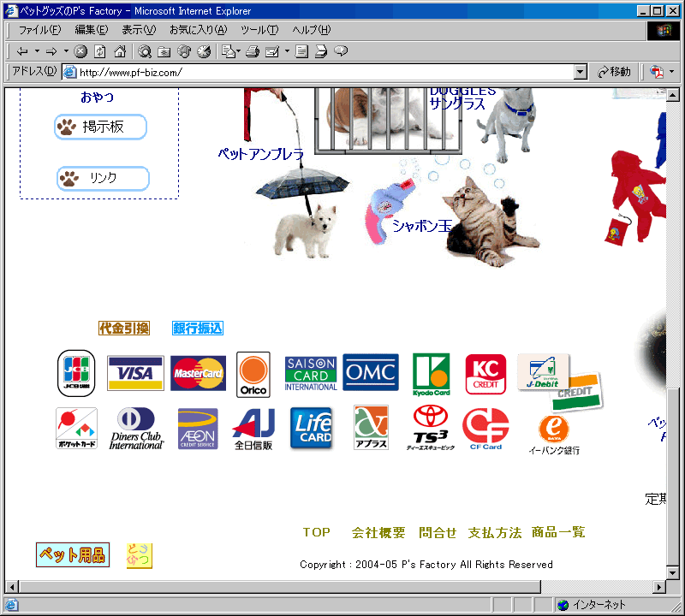Click the Kyodo Card logo

(432, 375)
